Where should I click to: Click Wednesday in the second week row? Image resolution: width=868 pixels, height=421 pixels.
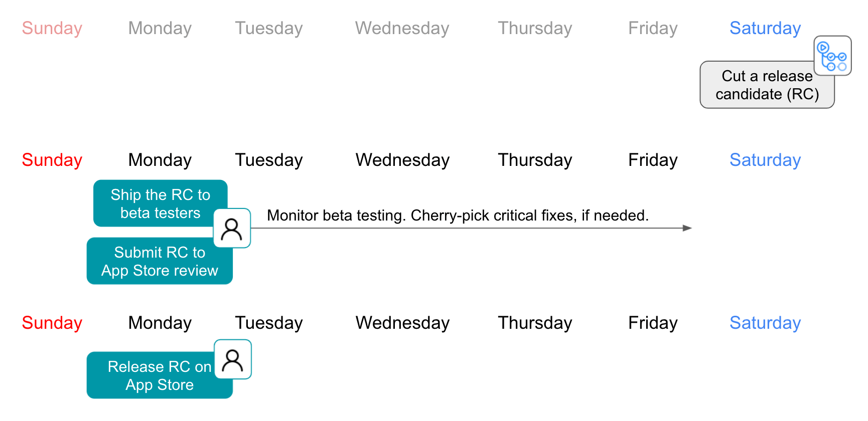point(402,160)
